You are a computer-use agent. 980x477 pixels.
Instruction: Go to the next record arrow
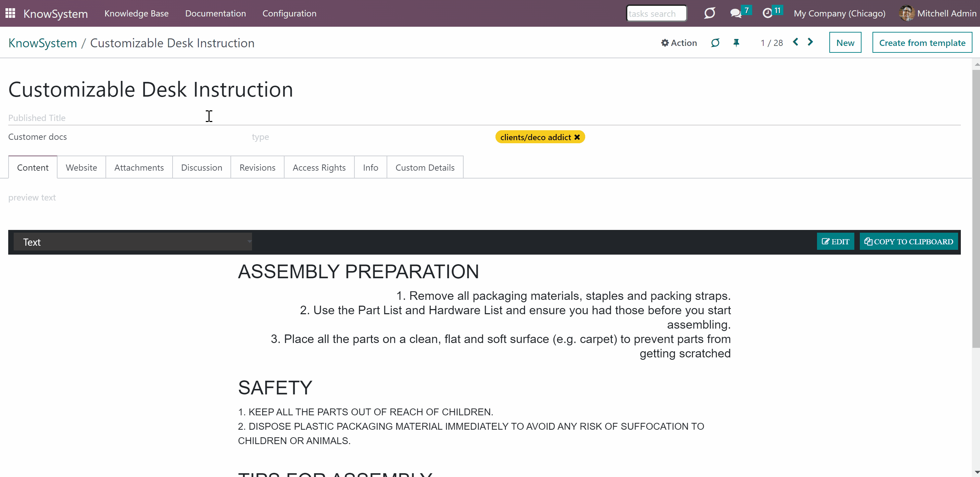point(810,42)
